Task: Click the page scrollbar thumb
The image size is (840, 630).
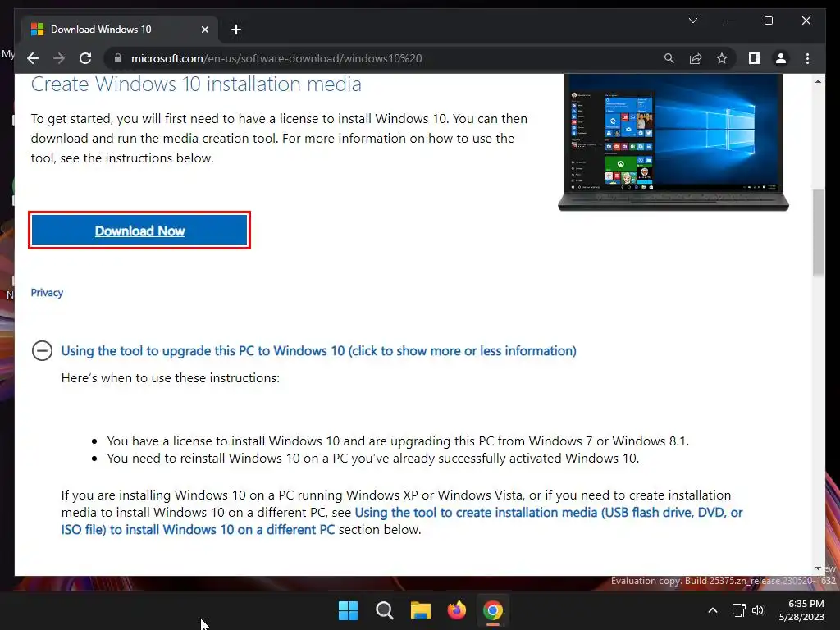Action: [x=818, y=232]
